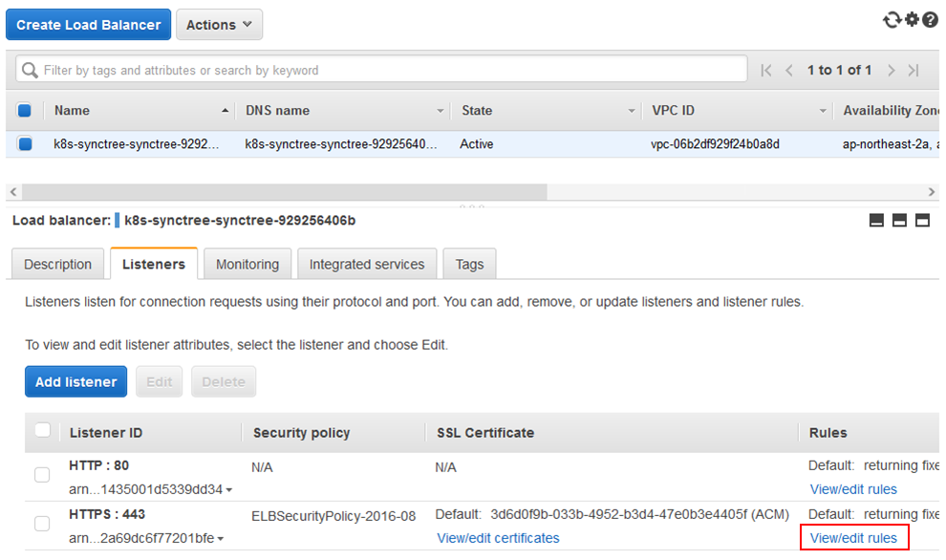The image size is (946, 560).
Task: Click the Security policy column header
Action: (302, 433)
